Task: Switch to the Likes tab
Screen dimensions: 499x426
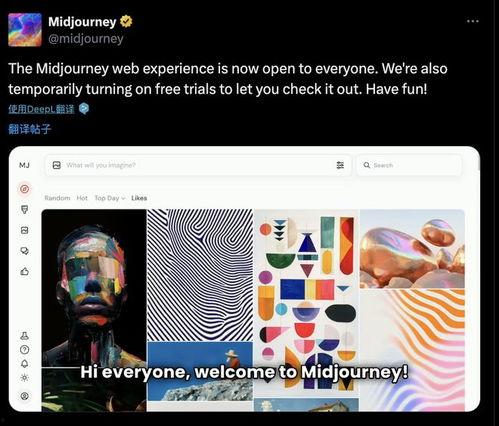Action: (x=139, y=198)
